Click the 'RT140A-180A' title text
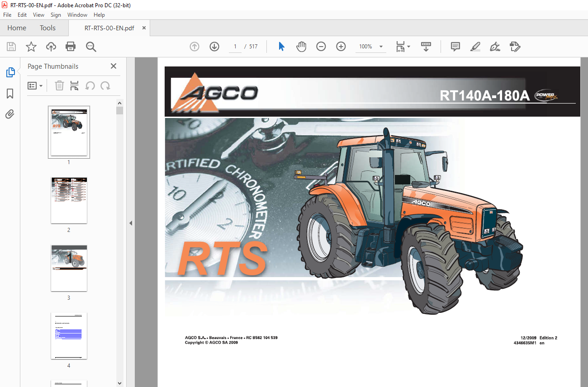 pyautogui.click(x=484, y=95)
